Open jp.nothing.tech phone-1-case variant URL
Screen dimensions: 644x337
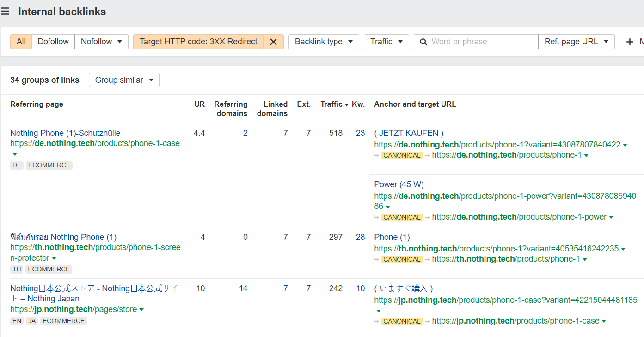pyautogui.click(x=506, y=300)
